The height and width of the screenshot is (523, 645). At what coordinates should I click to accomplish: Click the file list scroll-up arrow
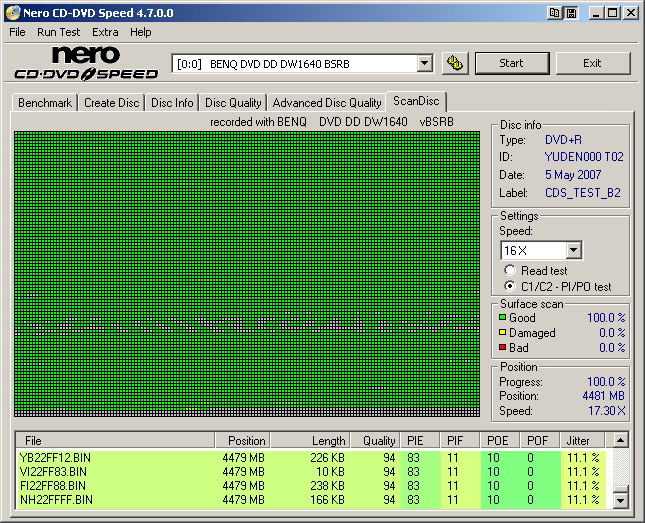point(621,440)
